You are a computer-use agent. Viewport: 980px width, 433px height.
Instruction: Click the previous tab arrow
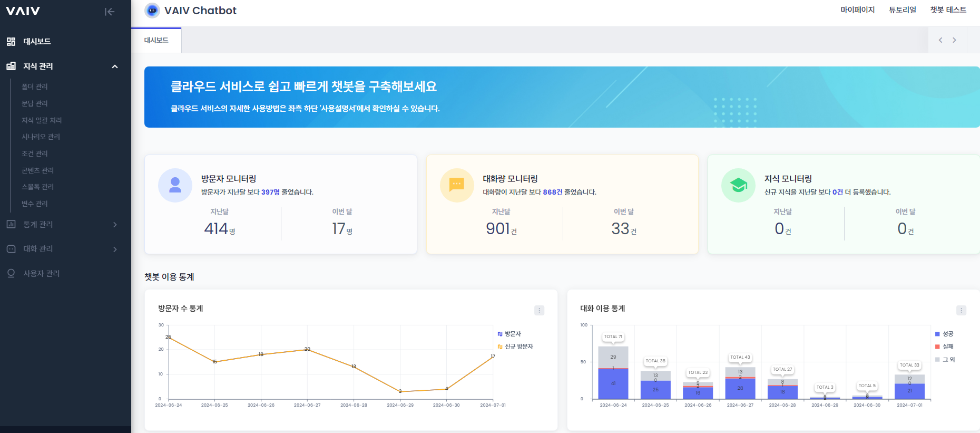pos(940,40)
